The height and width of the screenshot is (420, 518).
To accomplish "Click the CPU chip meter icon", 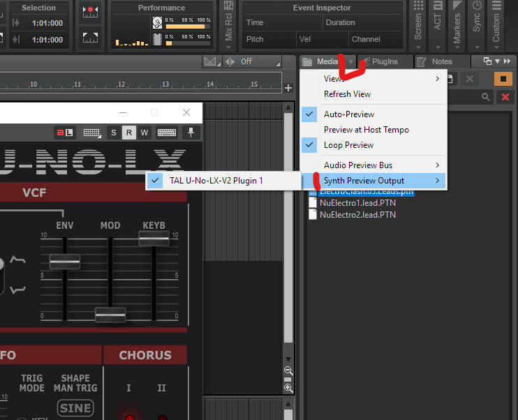I will [x=157, y=39].
